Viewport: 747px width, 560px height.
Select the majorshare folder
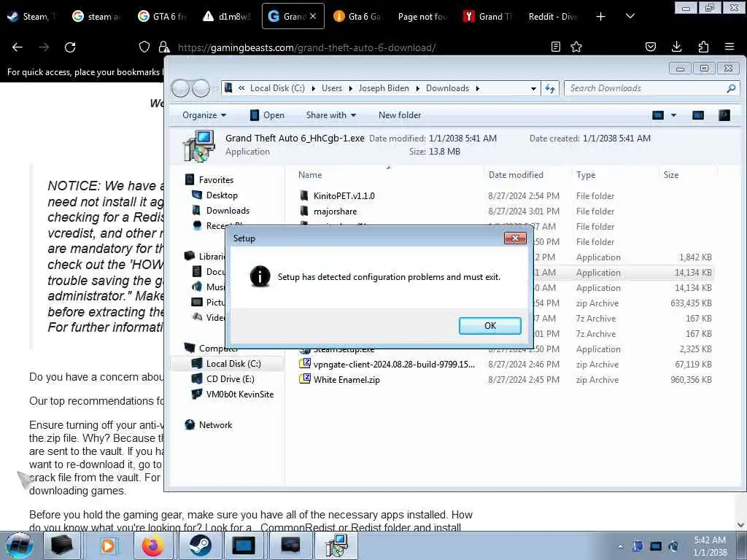pyautogui.click(x=335, y=211)
